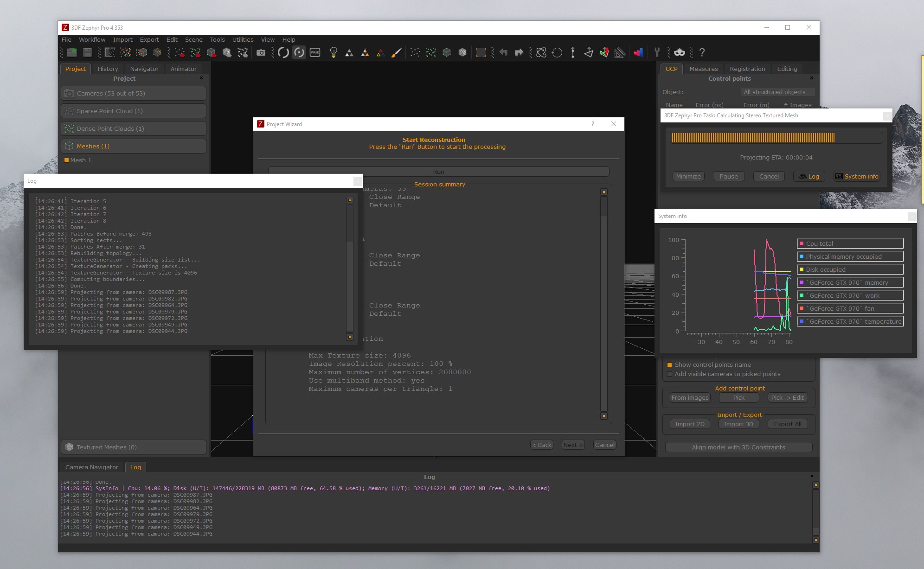Toggle the WASD navigation mode icon

pyautogui.click(x=315, y=52)
